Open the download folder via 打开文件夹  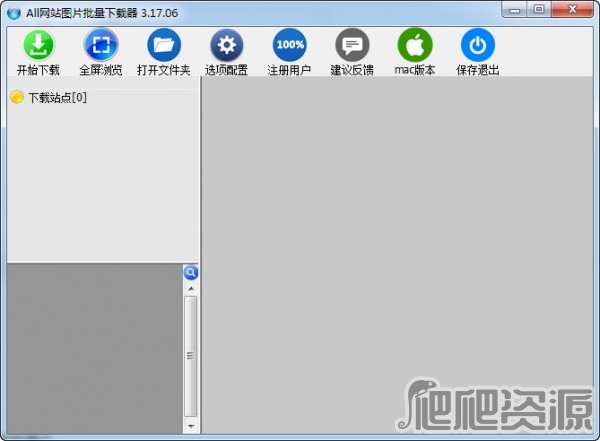click(x=164, y=45)
